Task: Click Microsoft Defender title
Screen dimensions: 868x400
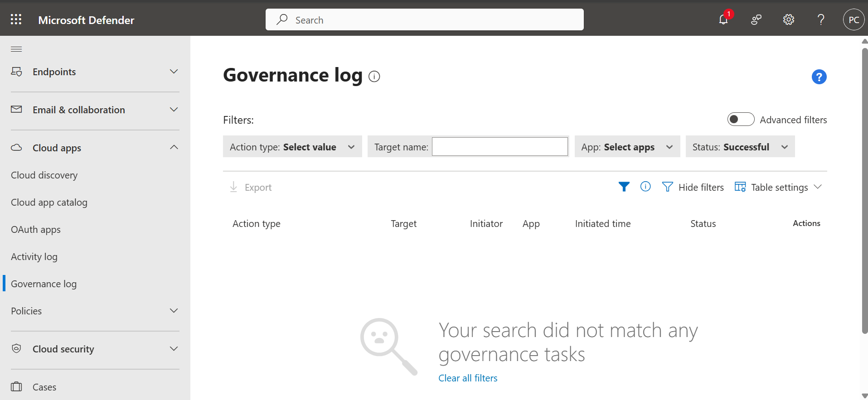Action: [x=86, y=20]
